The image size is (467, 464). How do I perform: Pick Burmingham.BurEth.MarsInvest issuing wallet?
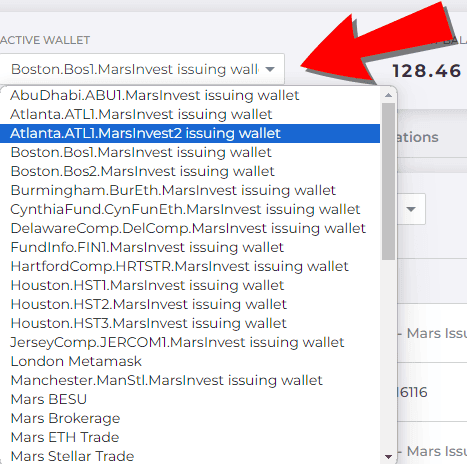click(190, 190)
